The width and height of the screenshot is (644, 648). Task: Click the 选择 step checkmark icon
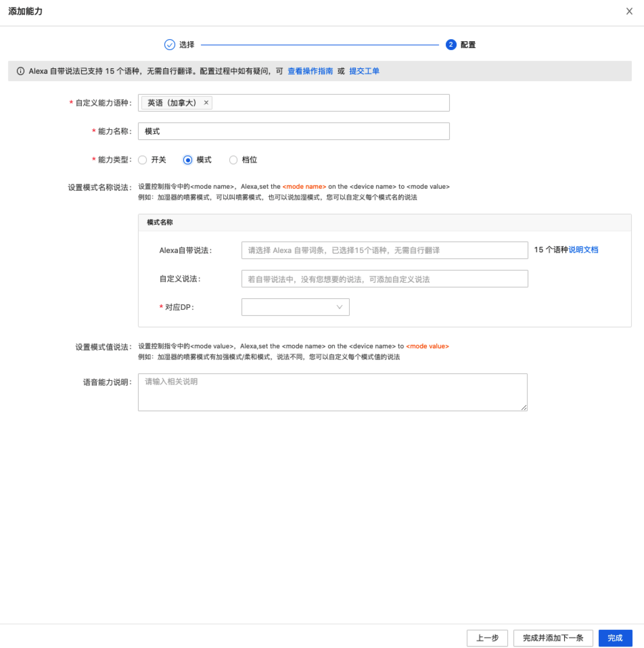[x=169, y=45]
